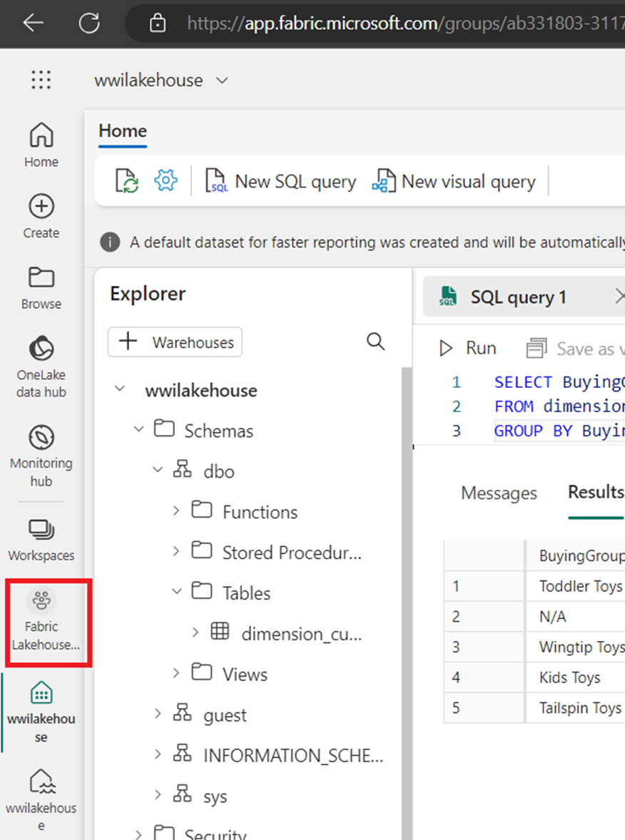The image size is (625, 840).
Task: Click the info icon on the notification banner
Action: 110,242
